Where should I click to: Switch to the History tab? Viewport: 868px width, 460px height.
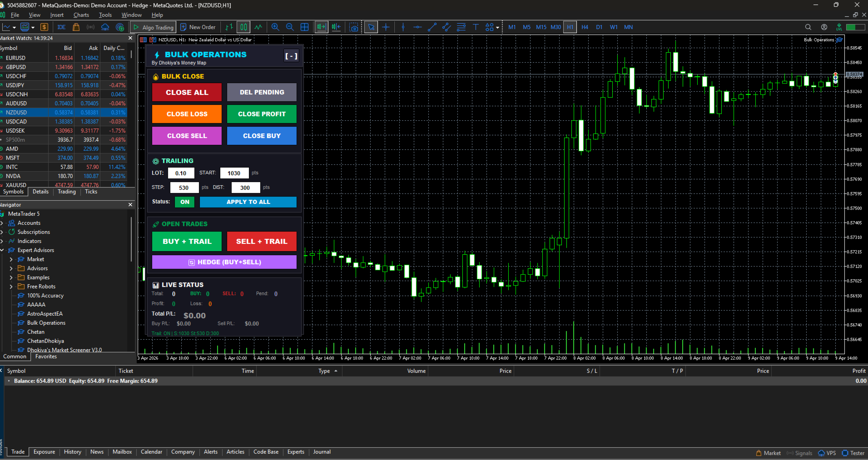[x=73, y=452]
